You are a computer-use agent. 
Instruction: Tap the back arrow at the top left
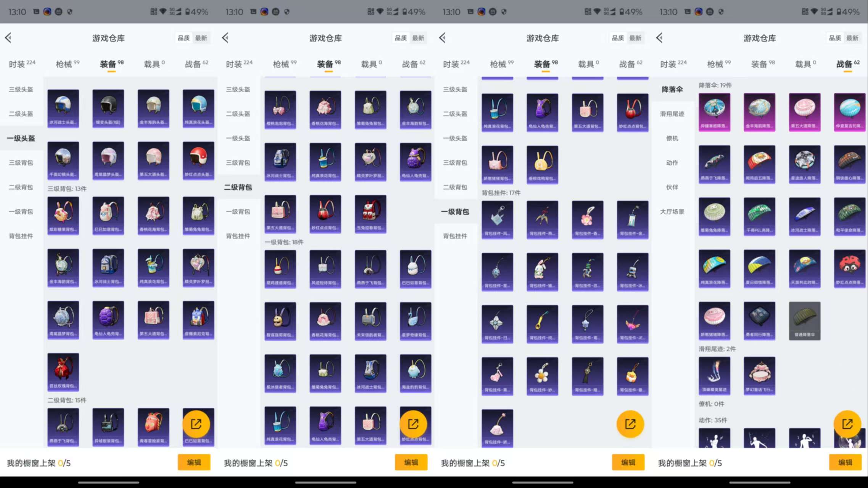pyautogui.click(x=8, y=37)
